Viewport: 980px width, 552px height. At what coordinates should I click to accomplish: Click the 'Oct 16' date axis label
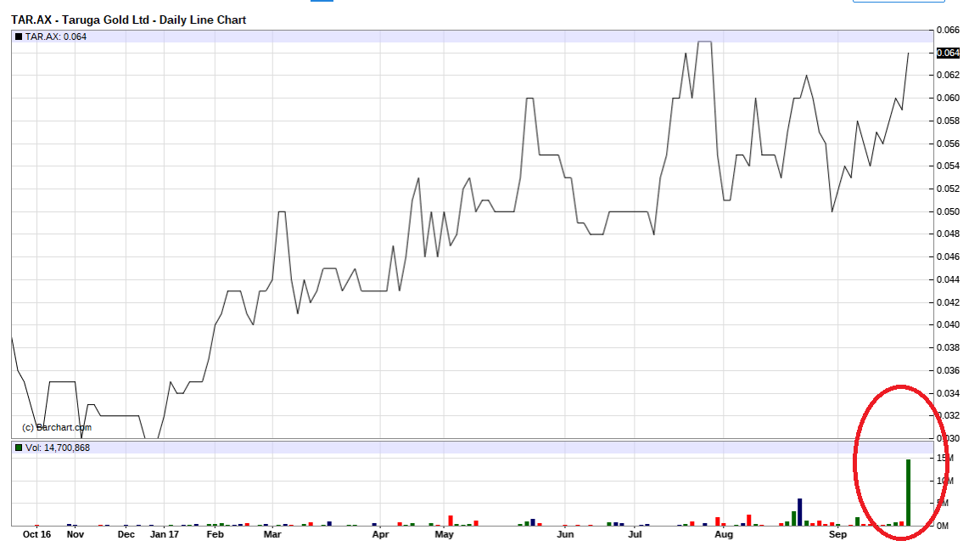(36, 534)
